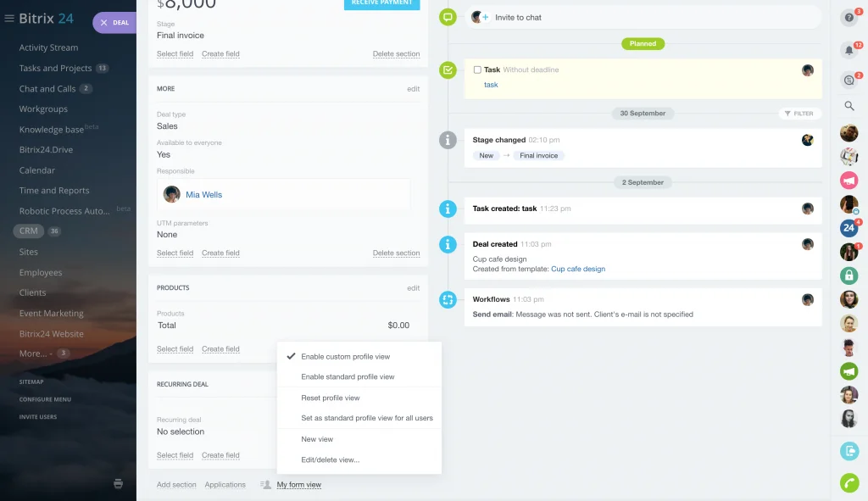Open the hamburger menu beside Bitrix 24
Image resolution: width=868 pixels, height=501 pixels.
pyautogui.click(x=9, y=19)
